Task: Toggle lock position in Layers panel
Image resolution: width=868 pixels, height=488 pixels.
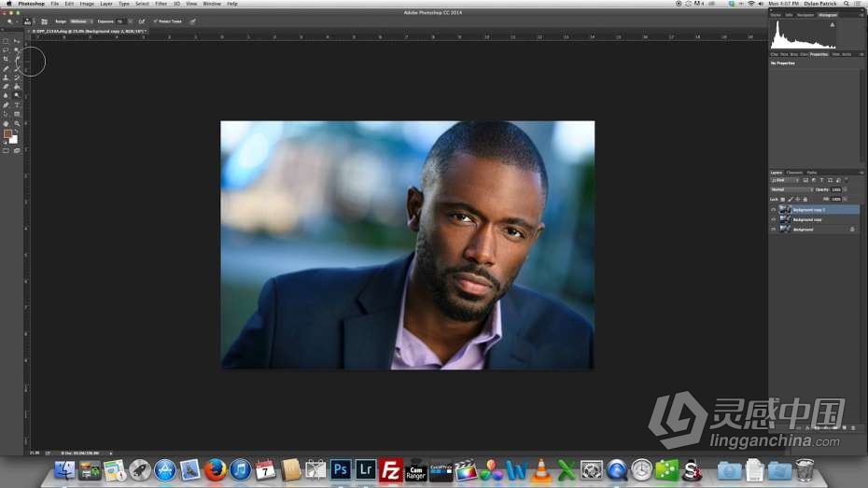Action: click(x=797, y=199)
